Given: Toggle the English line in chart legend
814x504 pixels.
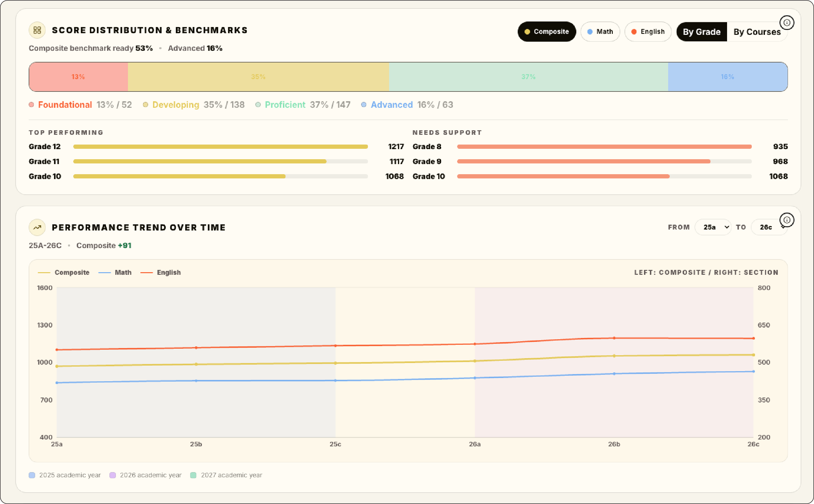Looking at the screenshot, I should (161, 273).
